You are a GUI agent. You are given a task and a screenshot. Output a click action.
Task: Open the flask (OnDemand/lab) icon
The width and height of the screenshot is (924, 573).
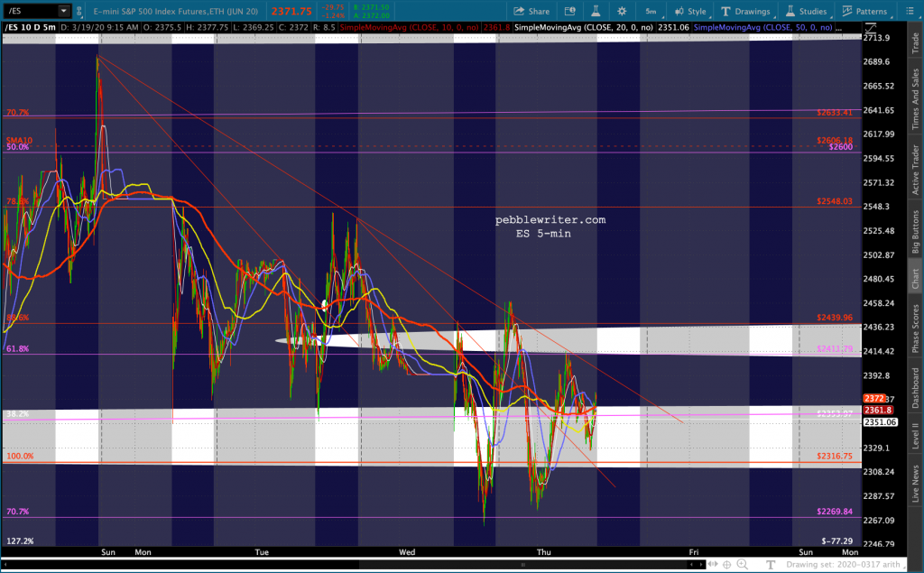[596, 11]
